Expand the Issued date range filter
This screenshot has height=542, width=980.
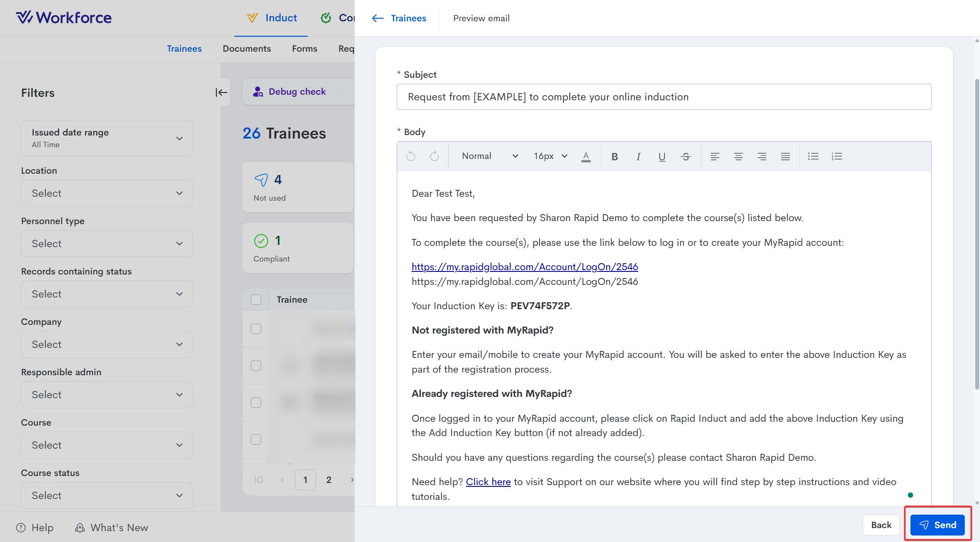coord(106,138)
